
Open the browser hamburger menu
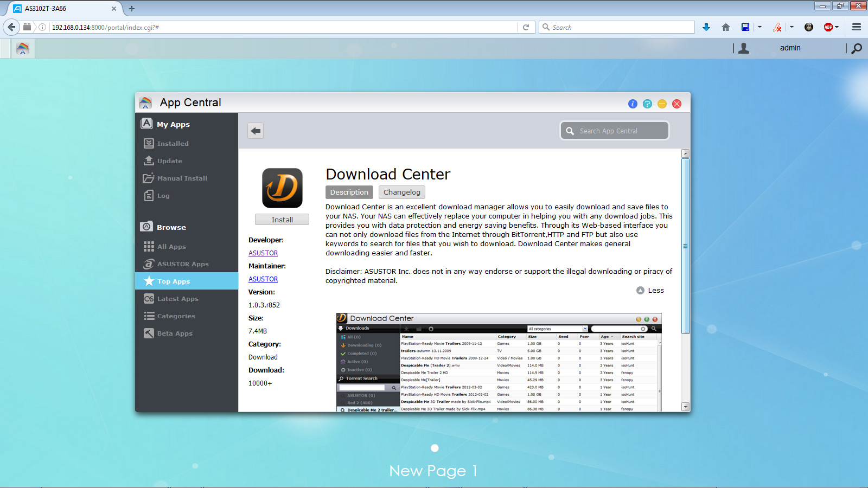[x=857, y=27]
